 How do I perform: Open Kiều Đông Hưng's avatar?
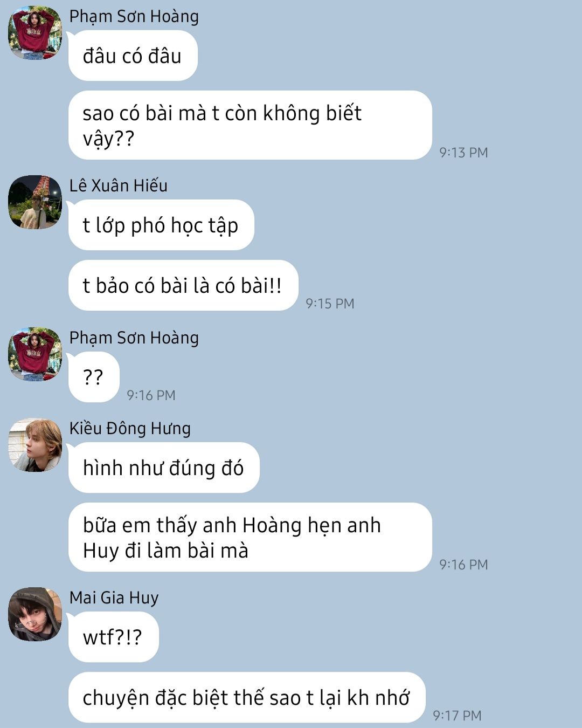click(35, 445)
